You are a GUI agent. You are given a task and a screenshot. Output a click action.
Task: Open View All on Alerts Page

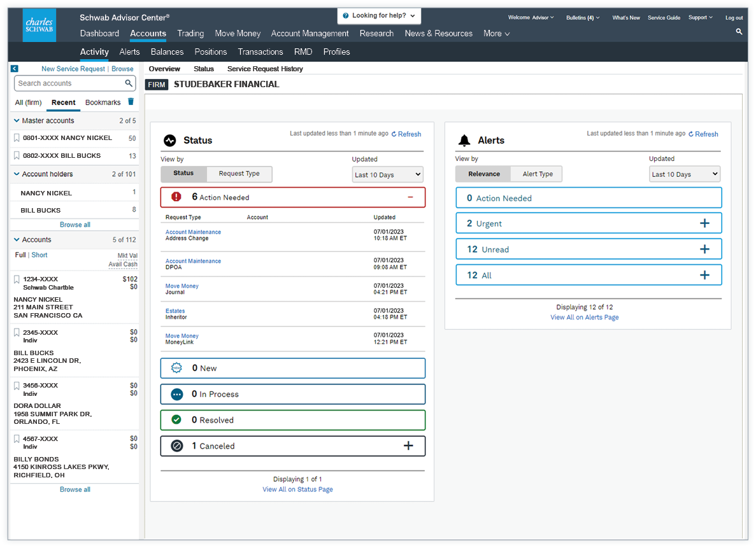coord(585,317)
